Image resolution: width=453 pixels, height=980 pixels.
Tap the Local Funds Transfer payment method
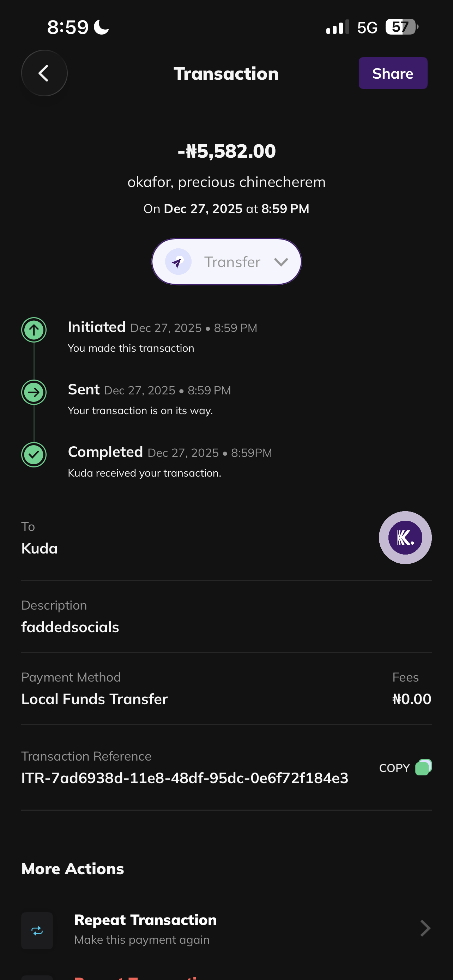[95, 699]
